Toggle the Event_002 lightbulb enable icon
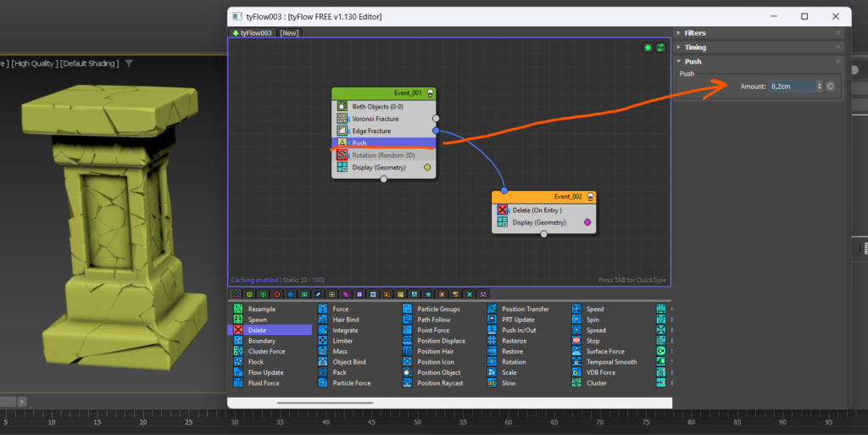Image resolution: width=868 pixels, height=435 pixels. 591,197
